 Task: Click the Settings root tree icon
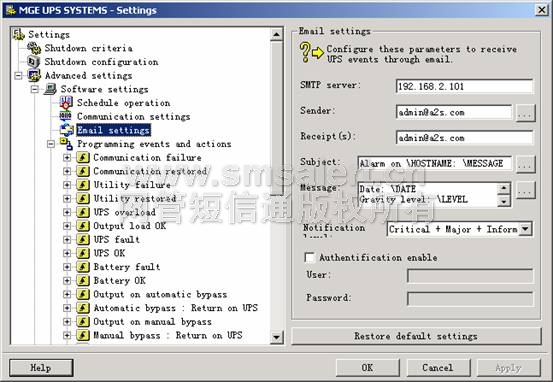click(18, 35)
